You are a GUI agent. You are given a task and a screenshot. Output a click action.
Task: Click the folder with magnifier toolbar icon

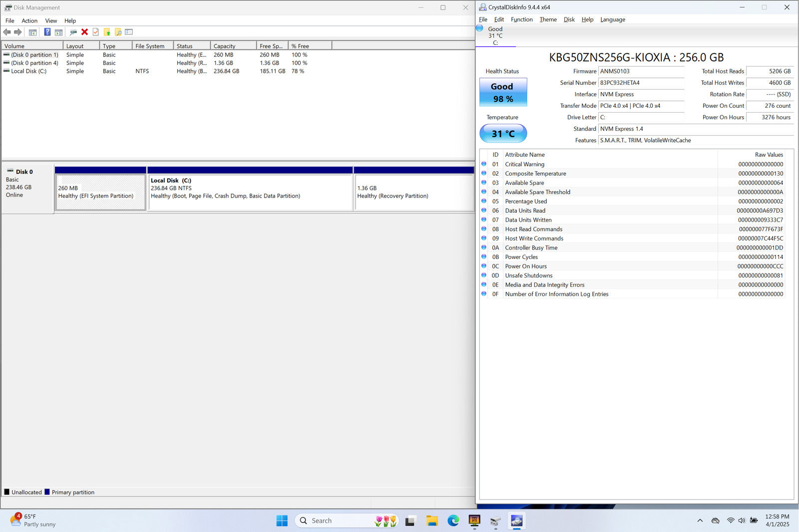click(118, 32)
